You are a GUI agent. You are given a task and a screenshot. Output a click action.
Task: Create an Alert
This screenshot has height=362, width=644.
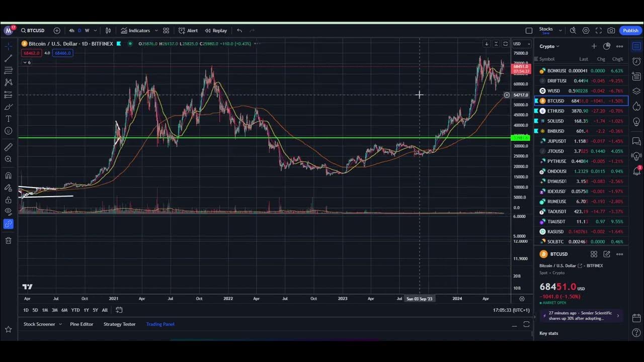(x=188, y=31)
